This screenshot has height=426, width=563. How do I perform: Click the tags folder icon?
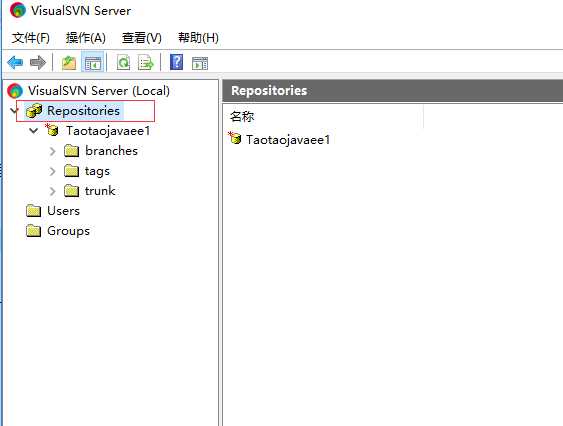[71, 171]
